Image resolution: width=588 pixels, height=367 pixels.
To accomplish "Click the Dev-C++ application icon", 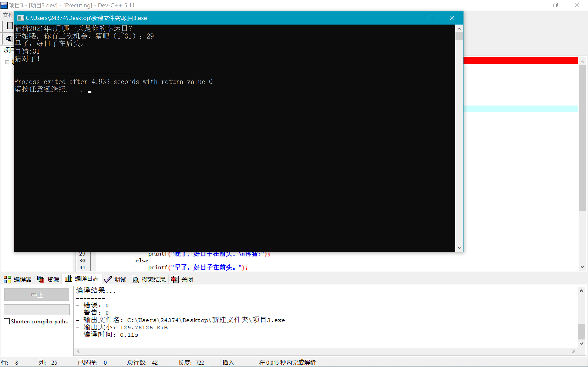I will (x=4, y=5).
